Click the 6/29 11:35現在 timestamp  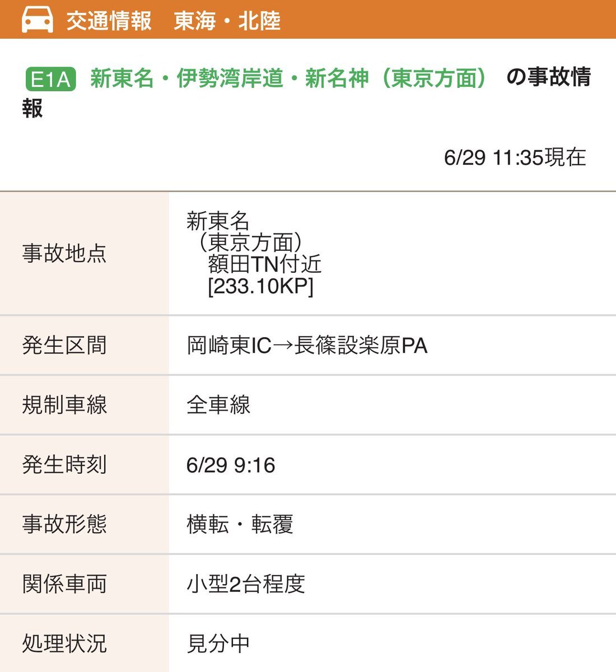click(515, 157)
